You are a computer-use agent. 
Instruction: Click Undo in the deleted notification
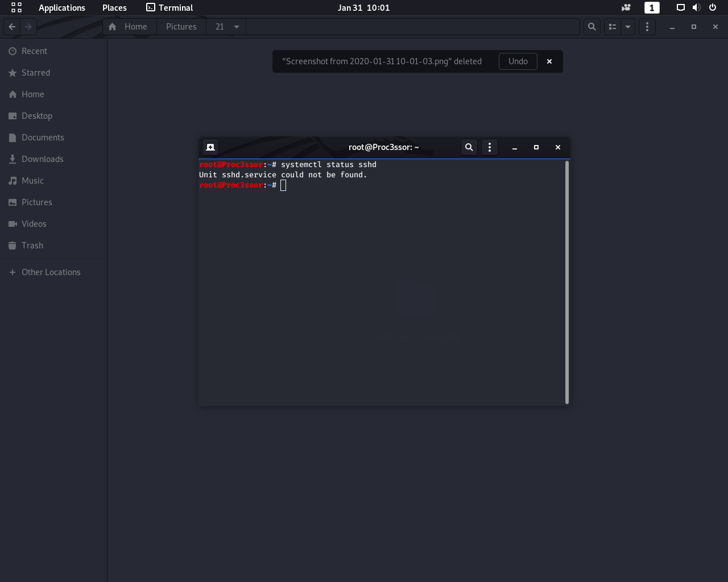pos(518,61)
